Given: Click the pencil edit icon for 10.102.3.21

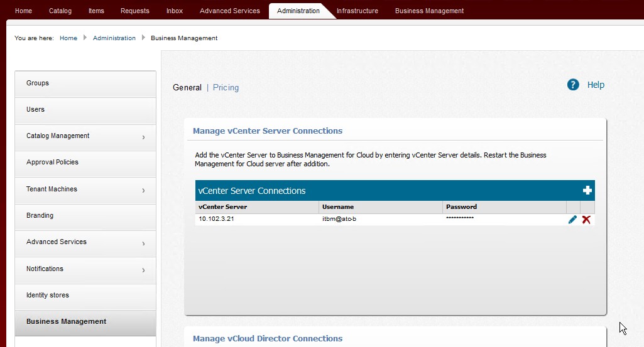Looking at the screenshot, I should (x=572, y=220).
